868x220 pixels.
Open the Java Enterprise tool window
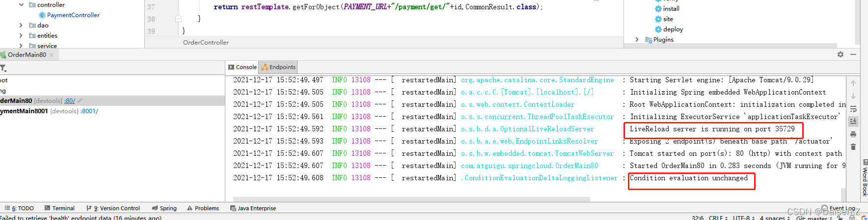[x=253, y=208]
